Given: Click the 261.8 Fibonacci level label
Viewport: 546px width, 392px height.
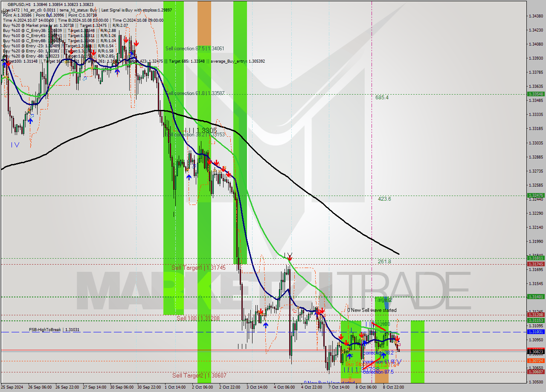Looking at the screenshot, I should point(384,262).
